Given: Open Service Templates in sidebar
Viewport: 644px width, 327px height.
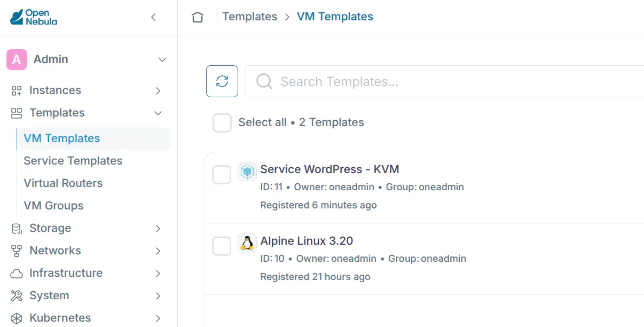Looking at the screenshot, I should (x=73, y=161).
